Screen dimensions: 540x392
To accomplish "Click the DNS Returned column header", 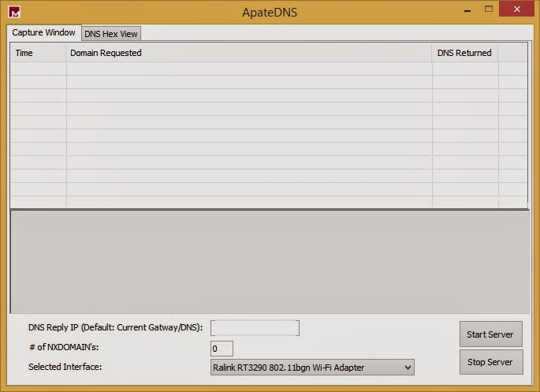I will 465,53.
